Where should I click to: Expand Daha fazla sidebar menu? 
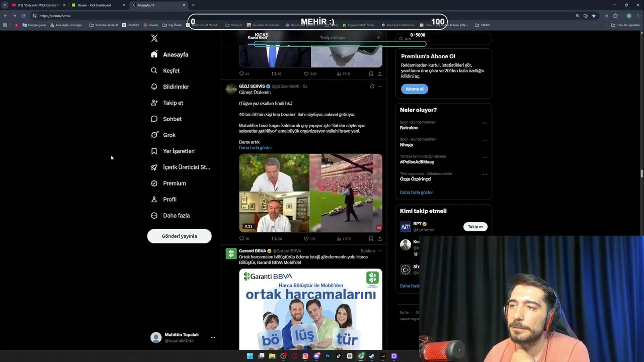(x=170, y=215)
